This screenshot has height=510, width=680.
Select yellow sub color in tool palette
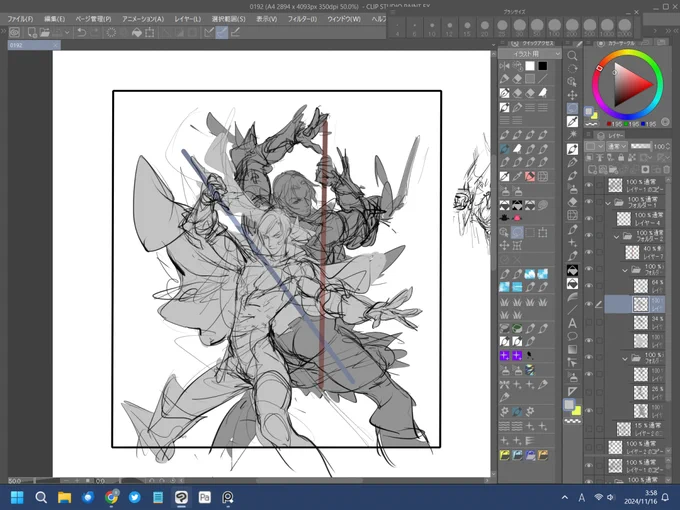click(577, 410)
